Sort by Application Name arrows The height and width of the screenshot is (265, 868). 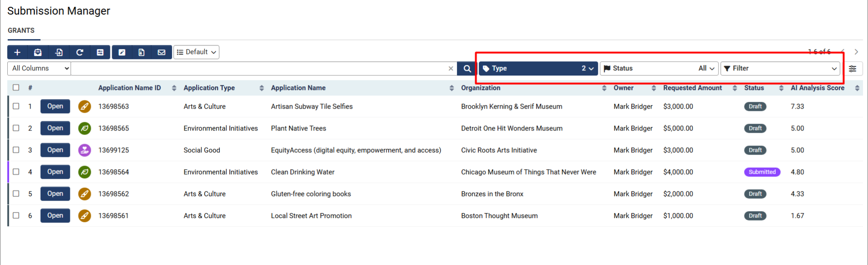click(x=451, y=88)
